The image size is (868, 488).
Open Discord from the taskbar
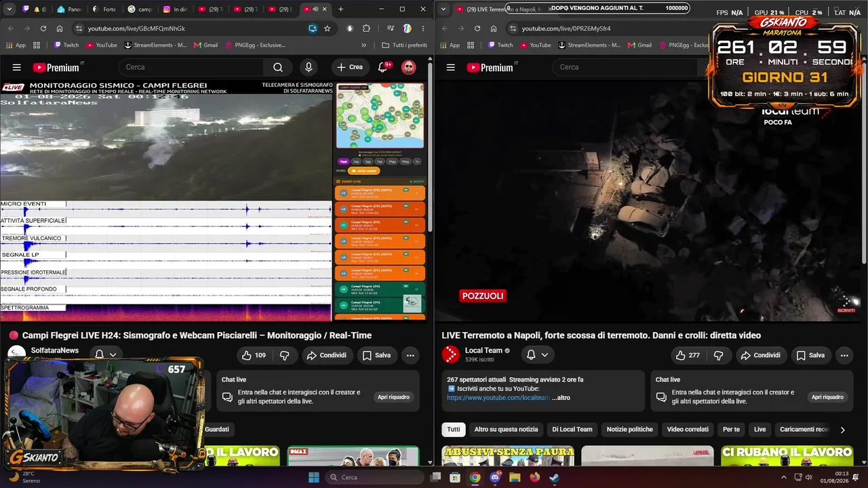tap(495, 477)
